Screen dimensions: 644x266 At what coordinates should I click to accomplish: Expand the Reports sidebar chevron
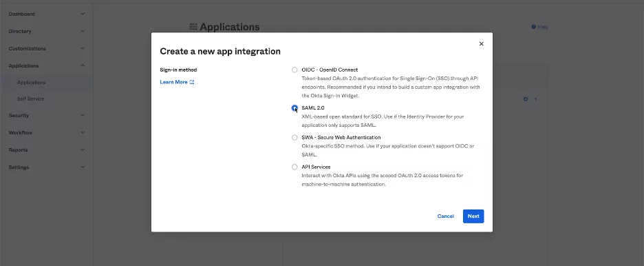pyautogui.click(x=83, y=150)
